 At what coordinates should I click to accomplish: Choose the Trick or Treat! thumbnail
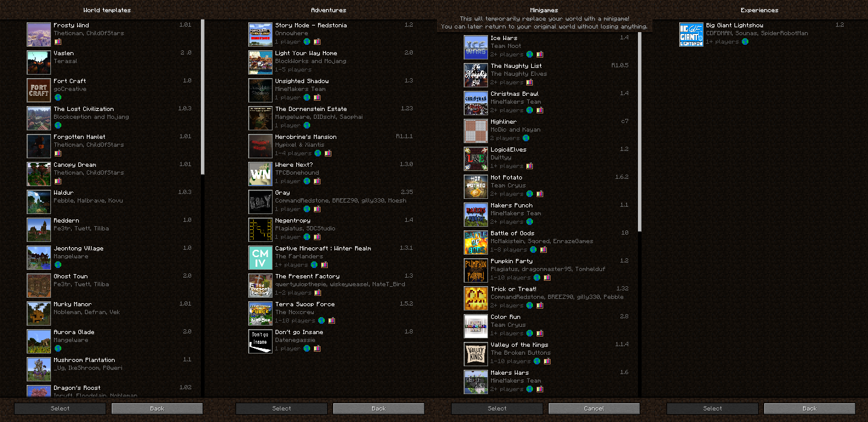click(476, 298)
